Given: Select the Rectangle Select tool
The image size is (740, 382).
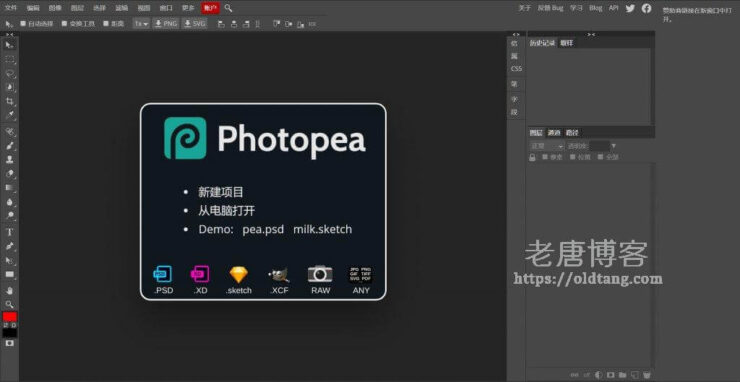Looking at the screenshot, I should pyautogui.click(x=9, y=59).
